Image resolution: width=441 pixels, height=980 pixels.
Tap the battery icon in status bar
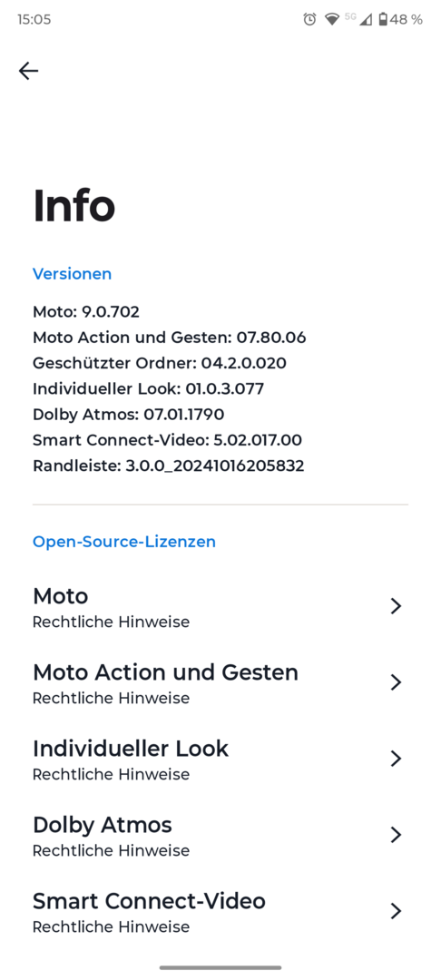click(384, 19)
